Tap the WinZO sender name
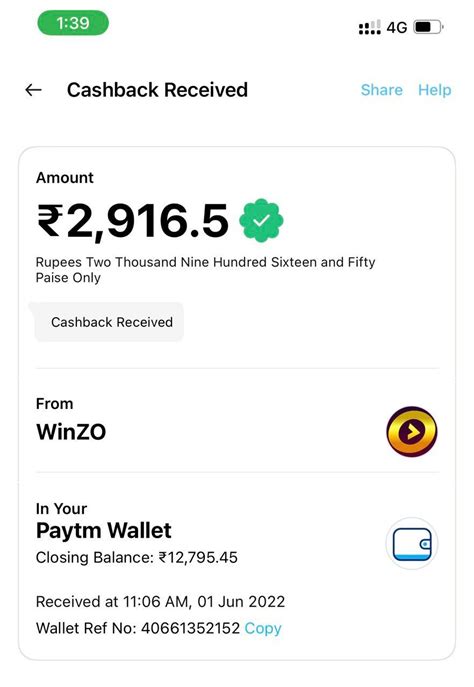The height and width of the screenshot is (687, 474). (71, 432)
